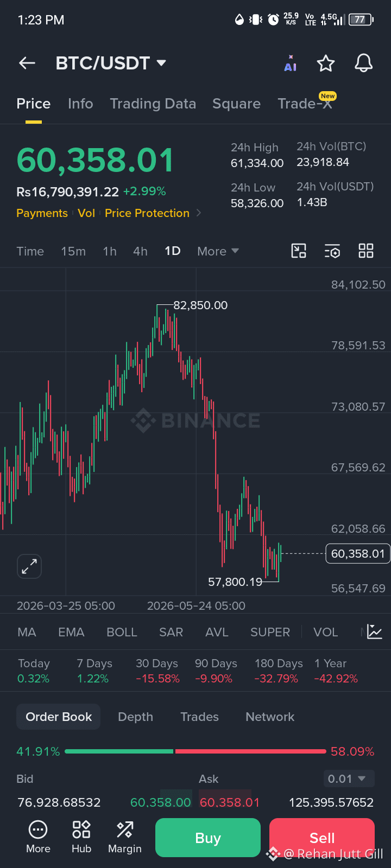The height and width of the screenshot is (868, 391).
Task: Toggle the MA indicator
Action: point(27,632)
